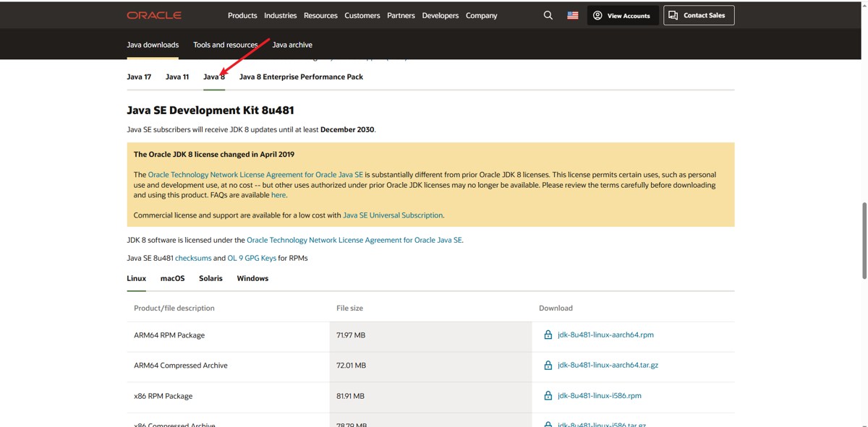Select the Java 11 tab
Viewport: 868px width, 427px height.
(x=177, y=77)
